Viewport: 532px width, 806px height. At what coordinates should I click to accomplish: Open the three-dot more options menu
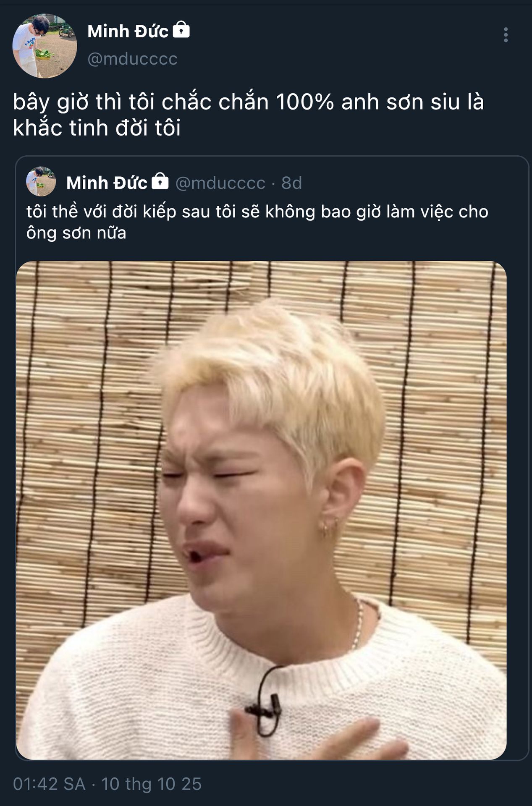coord(506,35)
